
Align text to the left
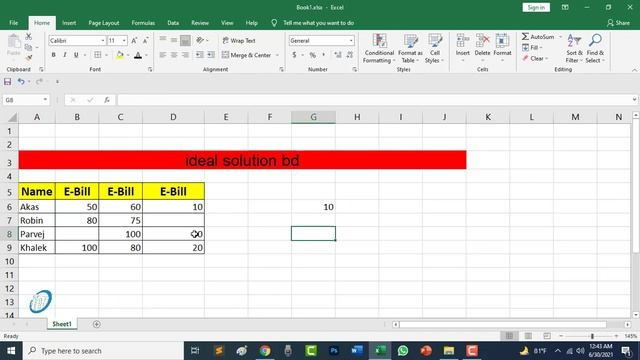tap(162, 55)
